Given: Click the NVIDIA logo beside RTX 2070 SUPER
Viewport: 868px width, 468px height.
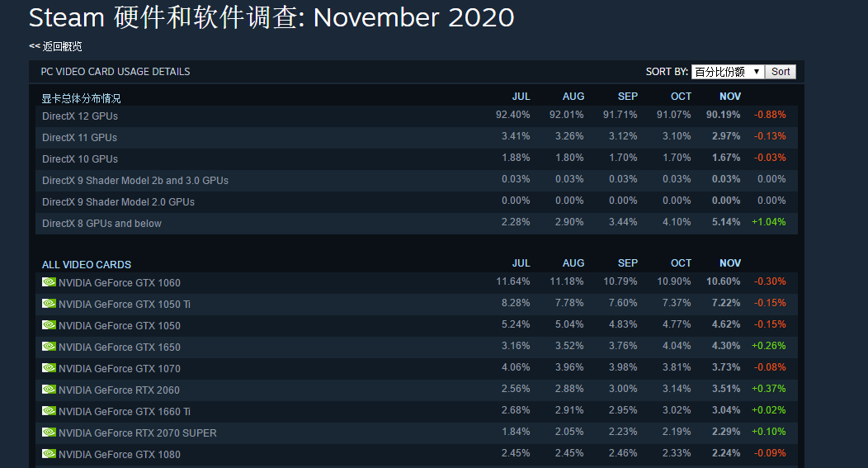Looking at the screenshot, I should pos(49,432).
